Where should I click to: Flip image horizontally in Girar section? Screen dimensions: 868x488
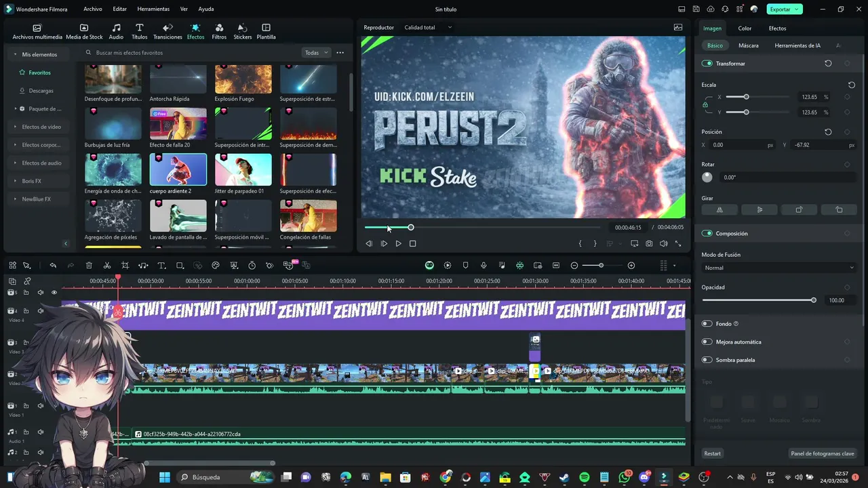(x=719, y=210)
